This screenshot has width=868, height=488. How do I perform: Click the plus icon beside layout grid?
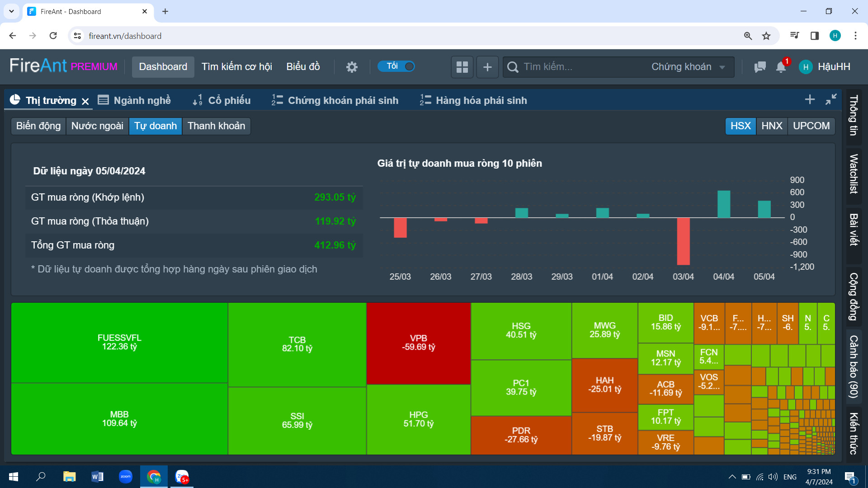point(487,67)
